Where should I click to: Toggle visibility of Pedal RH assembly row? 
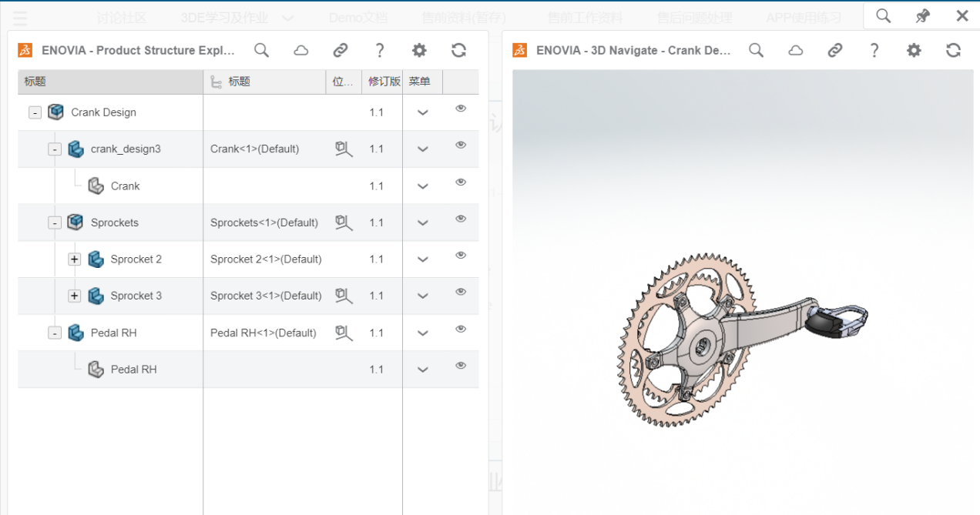461,329
